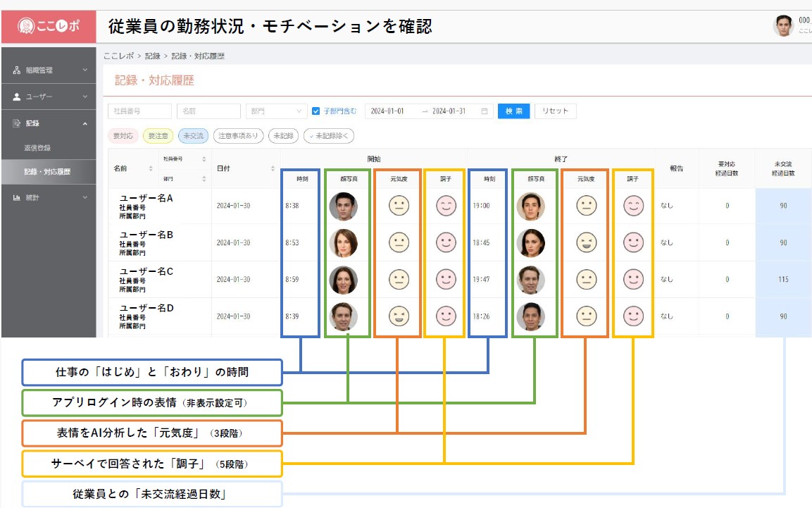This screenshot has width=812, height=508.
Task: Click the 記録 breadcrumb link
Action: [152, 56]
